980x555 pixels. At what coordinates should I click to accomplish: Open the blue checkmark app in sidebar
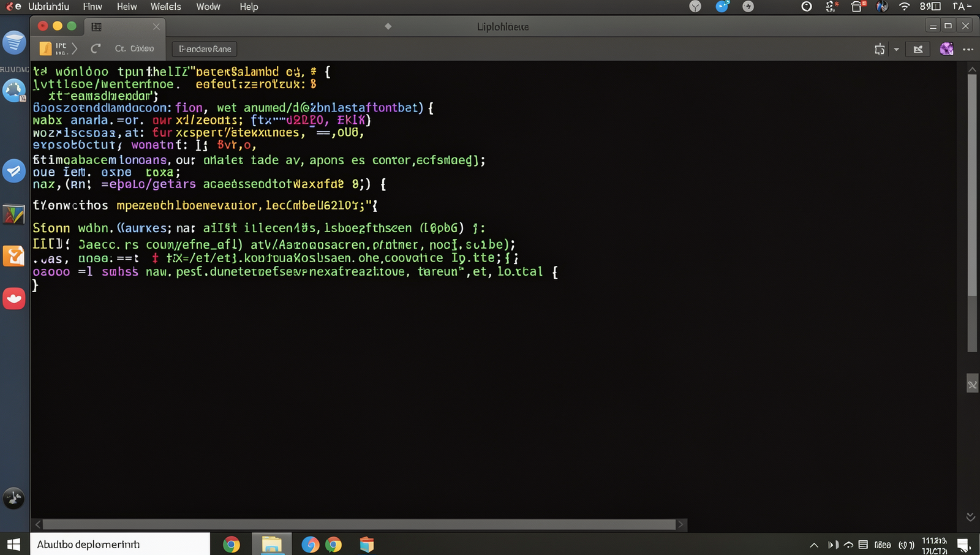[13, 171]
